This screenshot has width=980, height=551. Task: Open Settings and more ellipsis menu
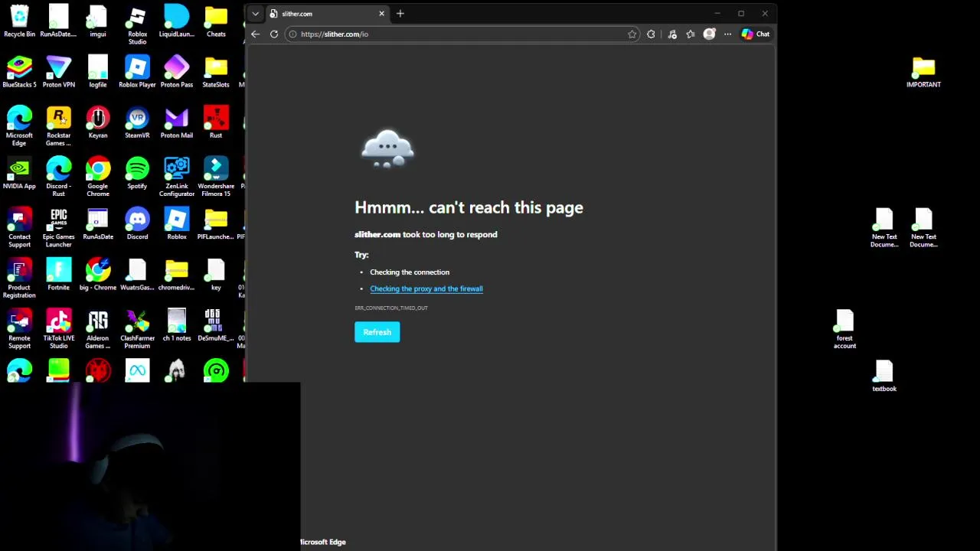(727, 34)
